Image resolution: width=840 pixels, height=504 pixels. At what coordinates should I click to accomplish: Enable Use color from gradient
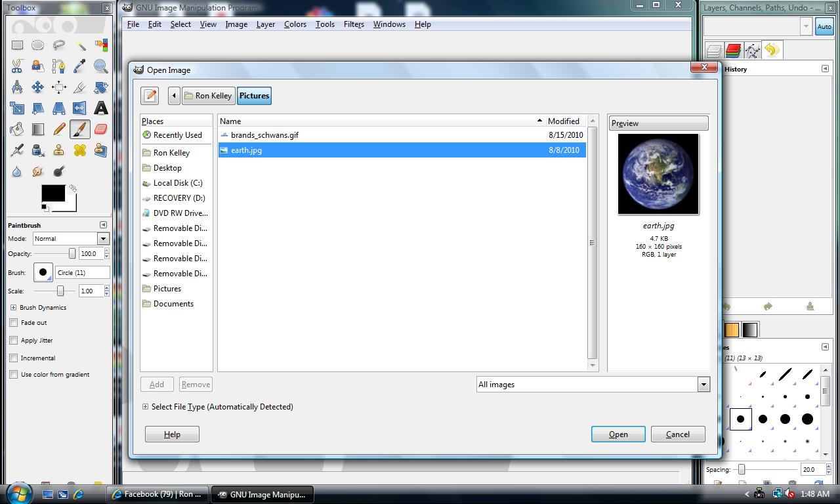pos(14,375)
